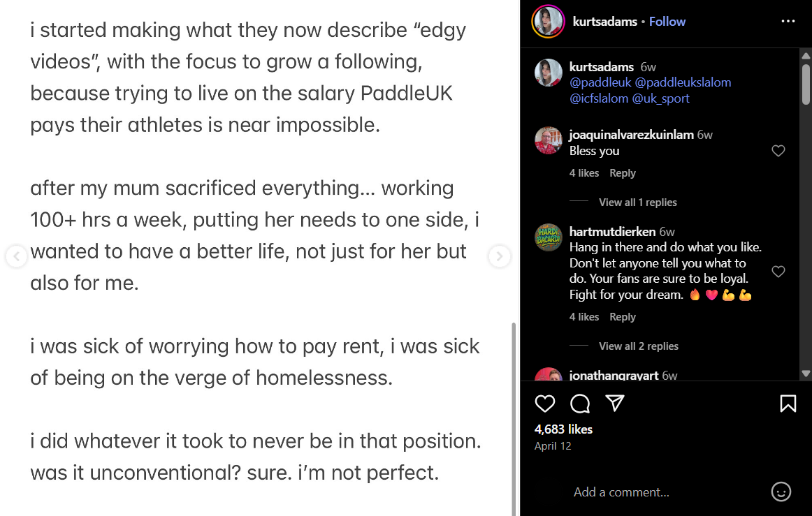Open the comment bubble icon
Screen dimensions: 812x516
pyautogui.click(x=579, y=404)
